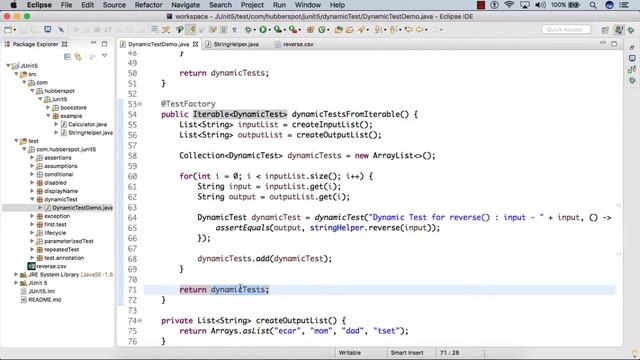Viewport: 640px width, 360px height.
Task: Toggle Mark Occurrences highlighted toolbar button
Action: tap(191, 29)
